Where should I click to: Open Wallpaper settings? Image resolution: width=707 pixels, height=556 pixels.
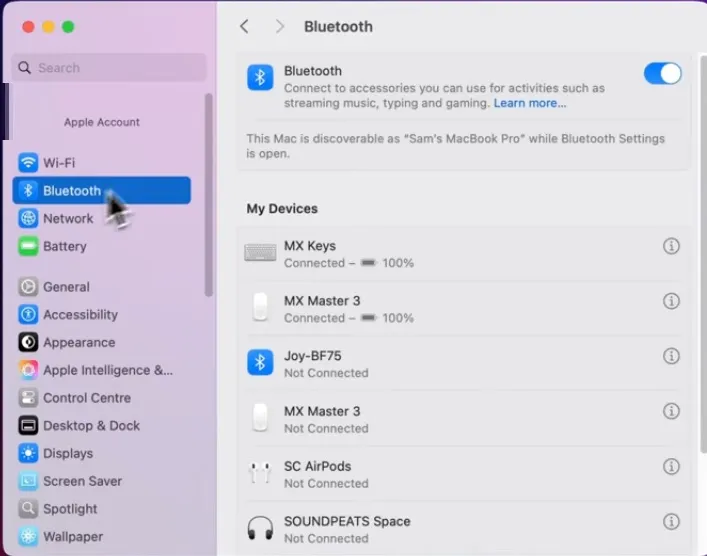pos(101,537)
